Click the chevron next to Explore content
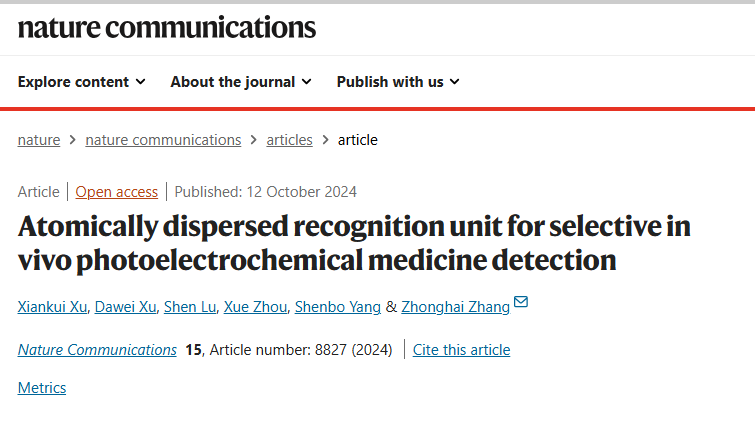This screenshot has width=755, height=425. click(140, 82)
